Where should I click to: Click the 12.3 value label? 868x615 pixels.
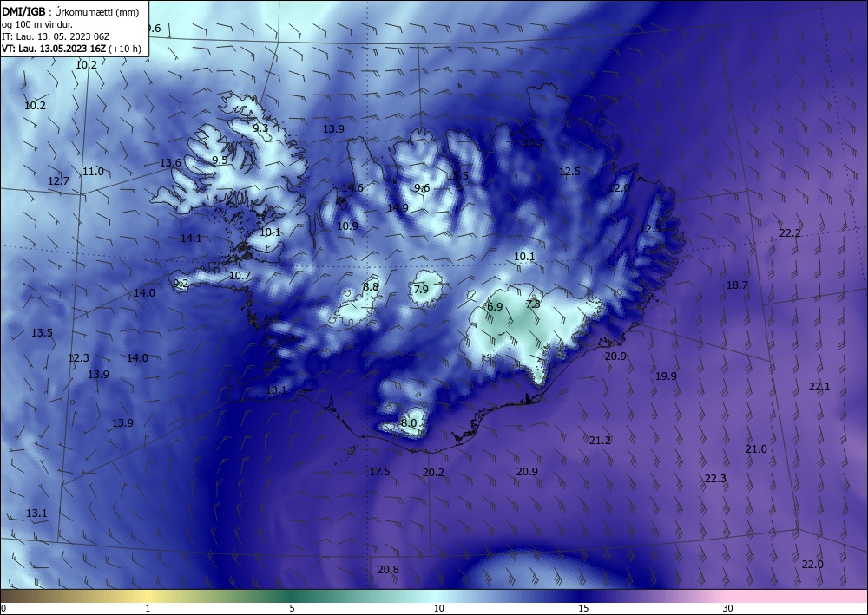[x=78, y=358]
